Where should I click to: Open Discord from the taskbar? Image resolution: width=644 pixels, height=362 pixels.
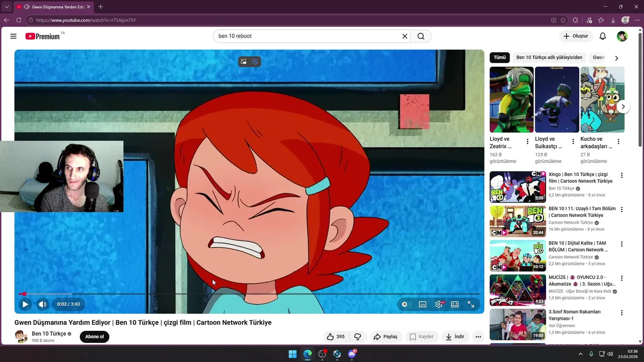click(x=352, y=354)
